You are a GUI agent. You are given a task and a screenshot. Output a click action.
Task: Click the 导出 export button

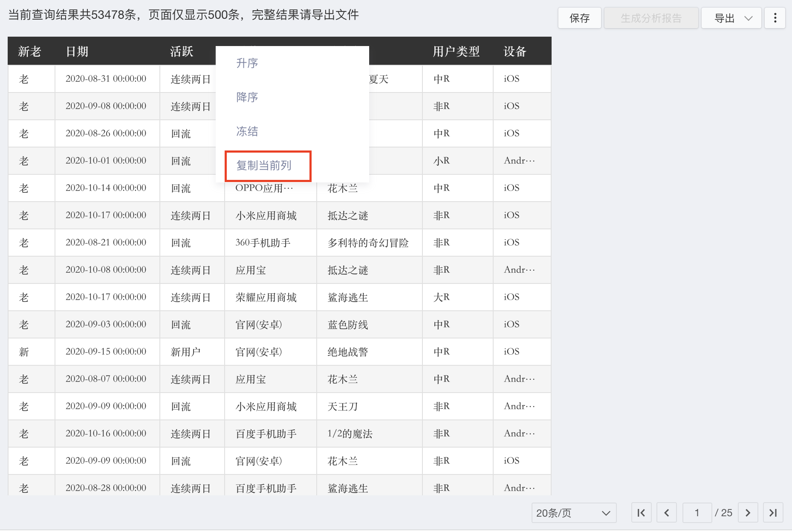(725, 18)
